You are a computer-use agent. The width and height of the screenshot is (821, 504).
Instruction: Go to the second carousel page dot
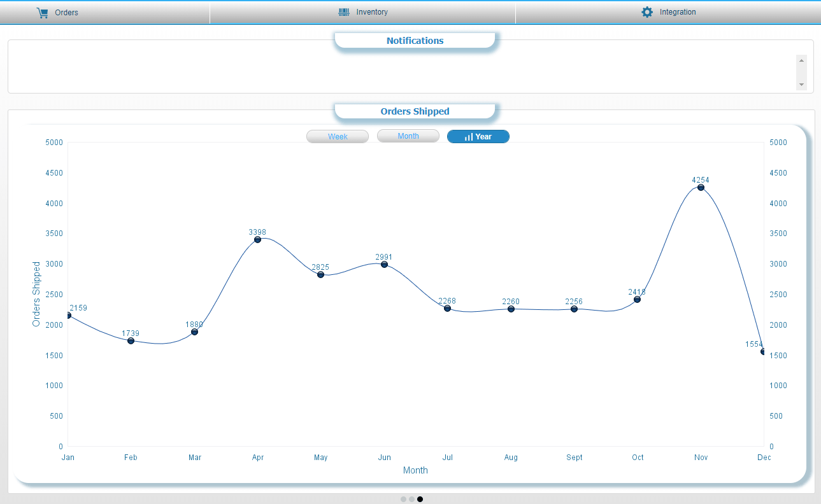[x=412, y=500]
